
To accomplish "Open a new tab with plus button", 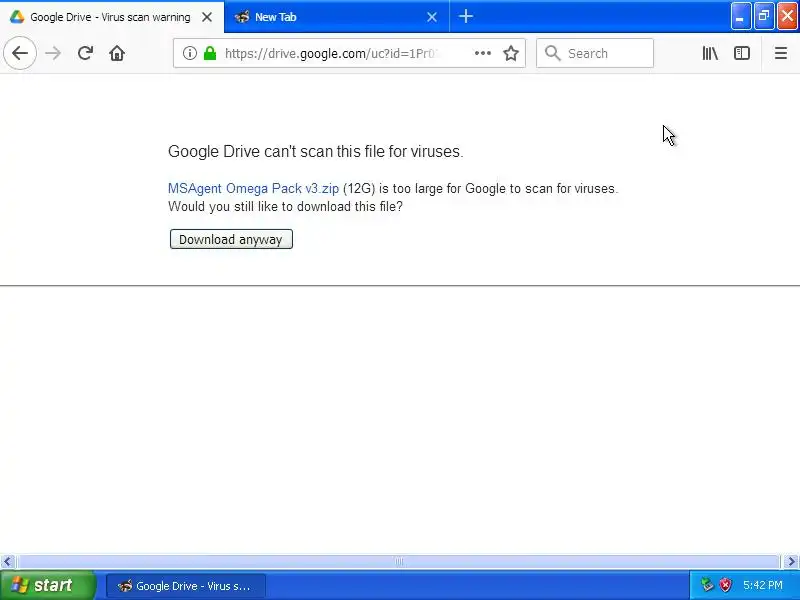I will coord(466,16).
